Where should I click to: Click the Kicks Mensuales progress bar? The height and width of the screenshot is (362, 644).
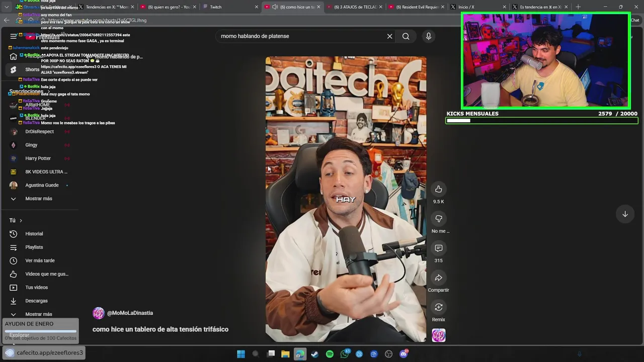coord(541,121)
